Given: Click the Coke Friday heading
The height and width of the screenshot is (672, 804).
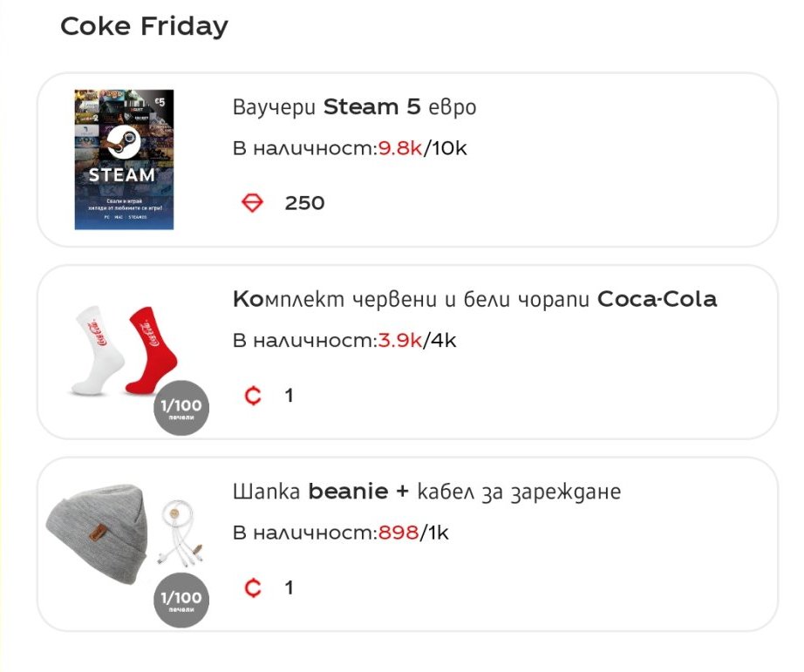Looking at the screenshot, I should 144,26.
